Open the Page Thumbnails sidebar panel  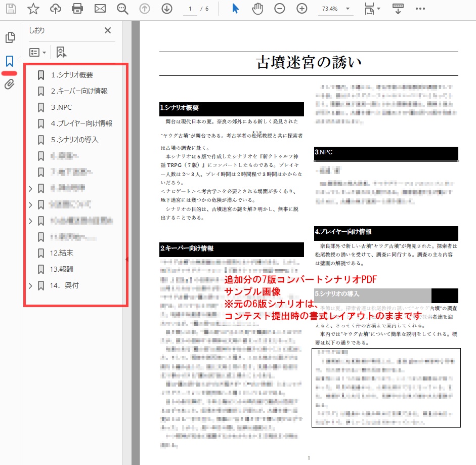coord(11,37)
